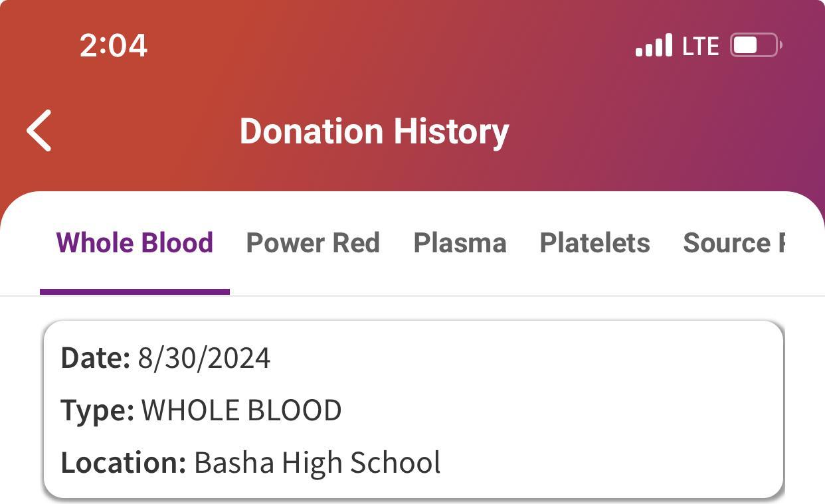Tap the LTE network indicator

click(700, 46)
